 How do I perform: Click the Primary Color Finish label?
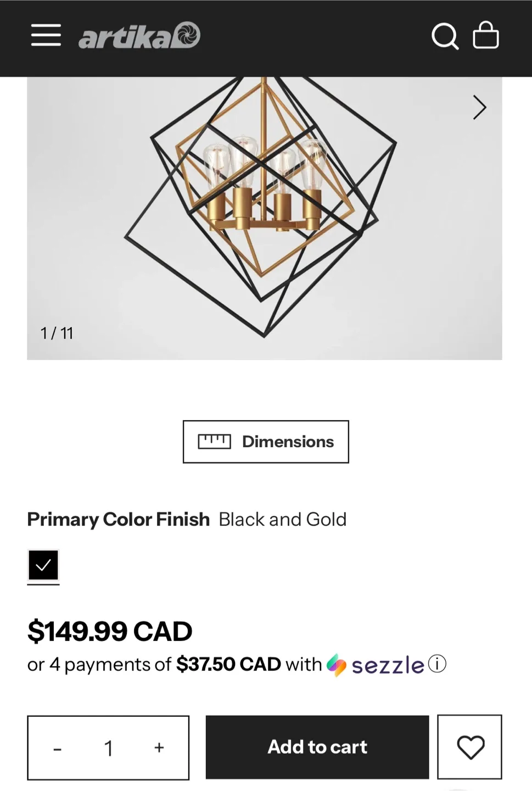119,519
